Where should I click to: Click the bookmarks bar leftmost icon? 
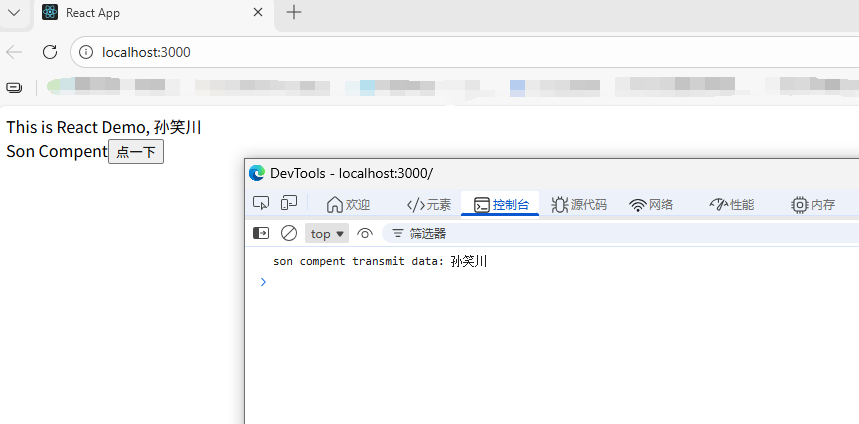(14, 87)
